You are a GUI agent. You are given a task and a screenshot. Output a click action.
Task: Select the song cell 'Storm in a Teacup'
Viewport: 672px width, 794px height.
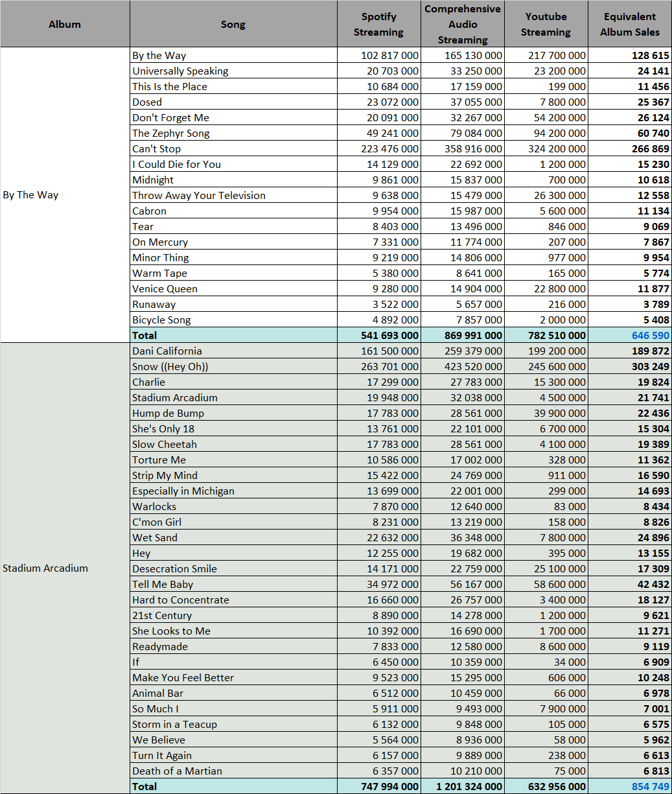[233, 724]
